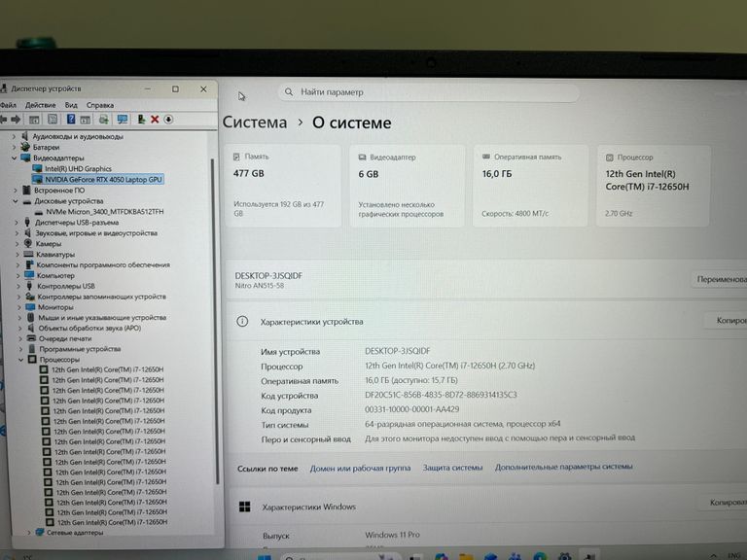Open Домен или рабочая группа link
Image resolution: width=747 pixels, height=560 pixels.
point(360,468)
